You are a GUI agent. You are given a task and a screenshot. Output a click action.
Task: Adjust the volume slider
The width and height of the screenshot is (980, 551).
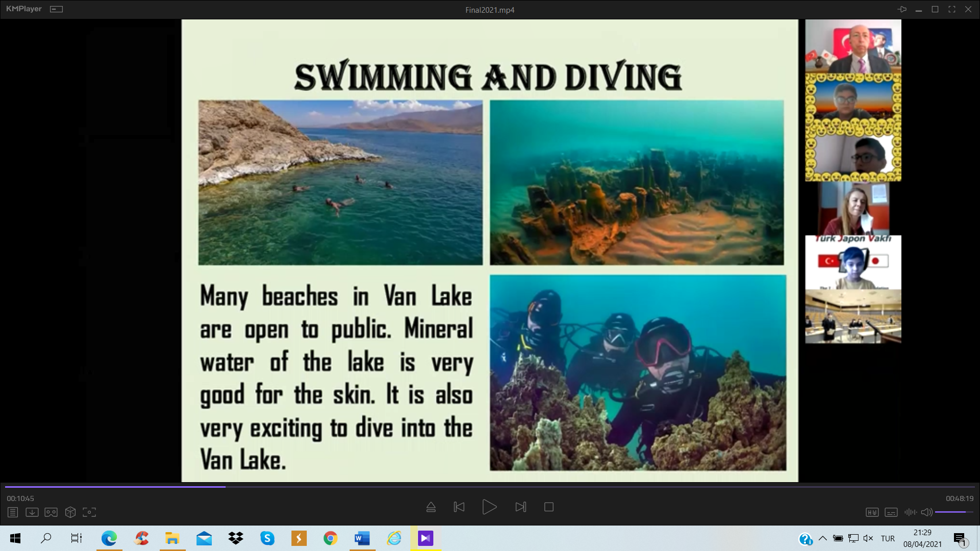[x=953, y=512]
